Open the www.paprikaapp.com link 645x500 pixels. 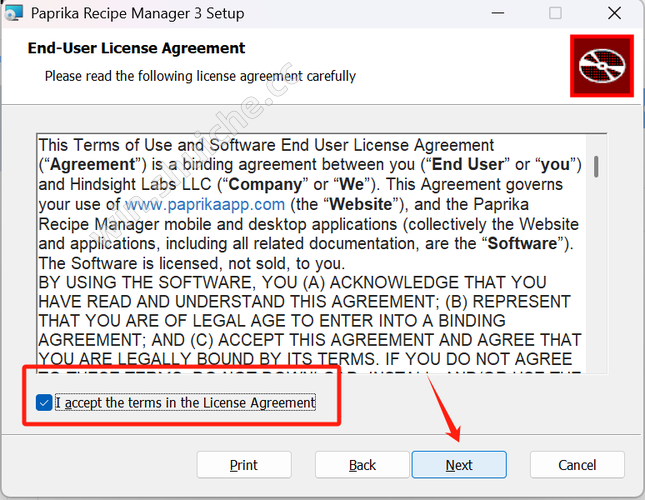click(205, 204)
